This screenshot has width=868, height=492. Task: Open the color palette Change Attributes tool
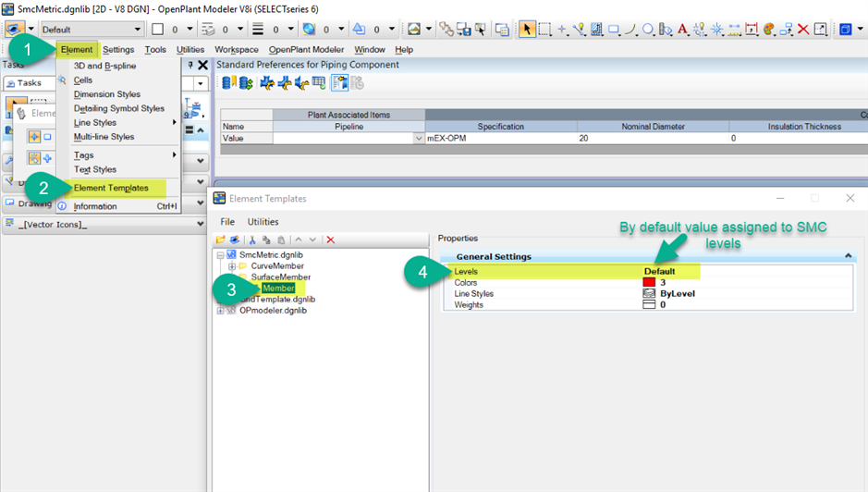(x=769, y=30)
